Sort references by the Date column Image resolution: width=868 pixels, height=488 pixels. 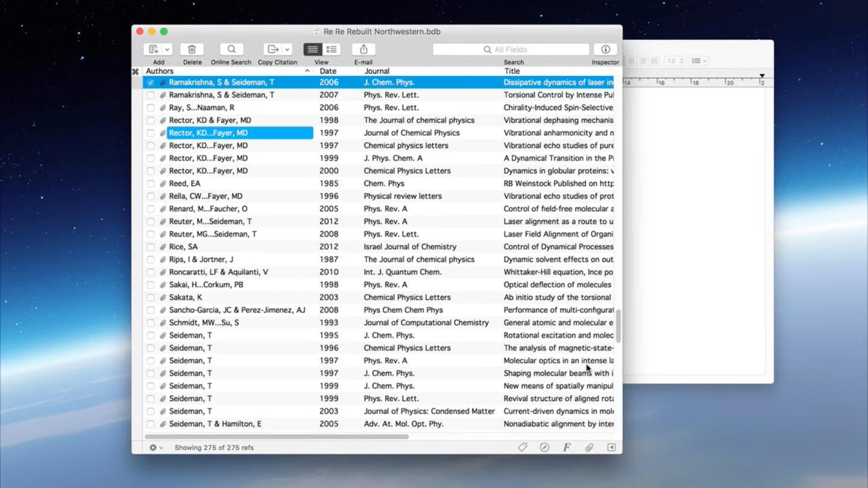pos(328,71)
